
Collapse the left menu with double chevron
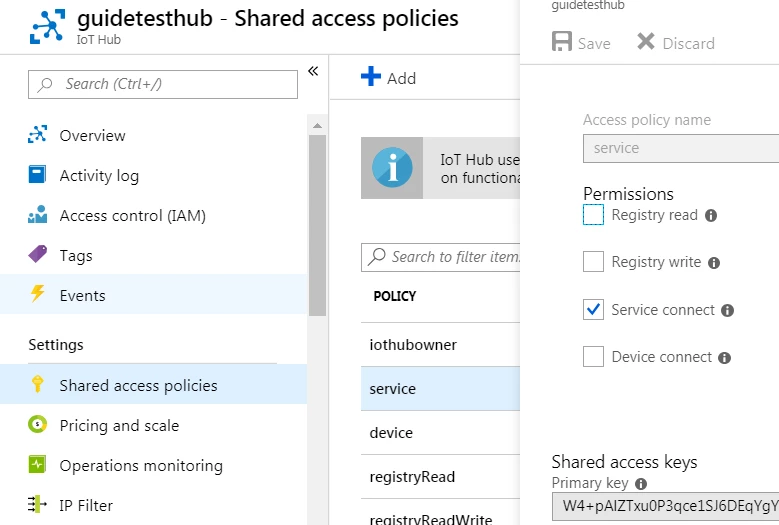(x=313, y=71)
